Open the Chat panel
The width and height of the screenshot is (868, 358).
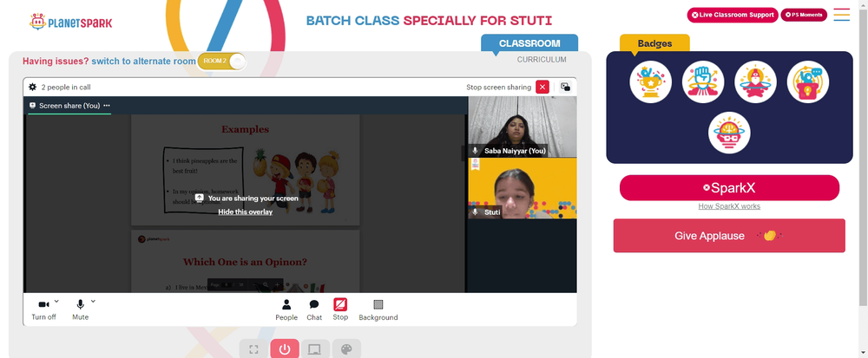pyautogui.click(x=314, y=310)
